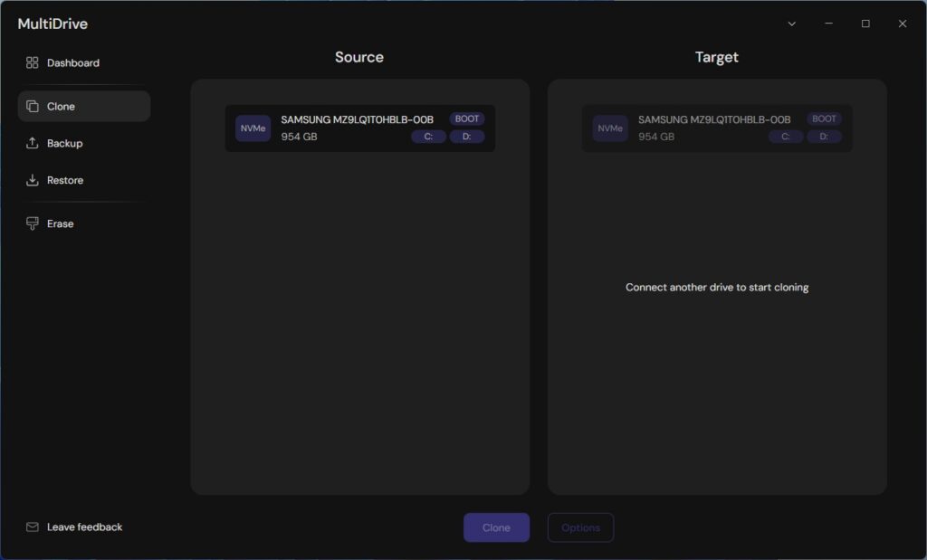Click the Clone copy icon in sidebar
Image resolution: width=927 pixels, height=560 pixels.
click(33, 107)
